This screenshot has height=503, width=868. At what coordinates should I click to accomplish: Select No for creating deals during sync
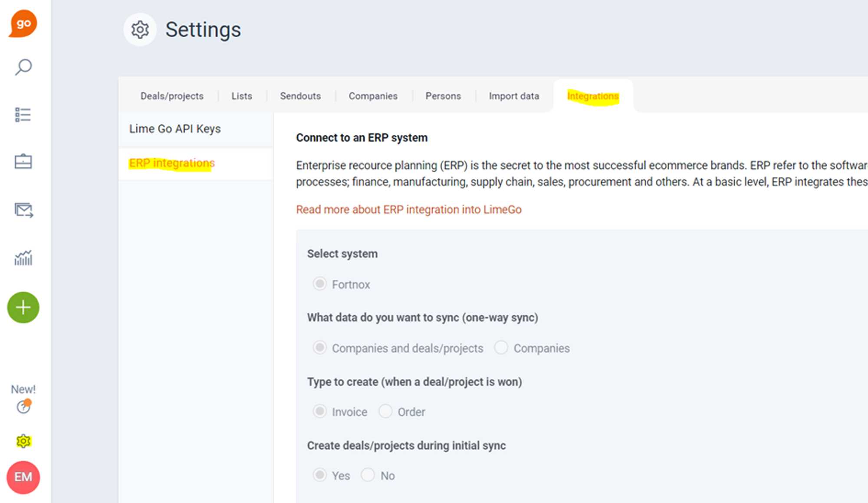(x=368, y=475)
